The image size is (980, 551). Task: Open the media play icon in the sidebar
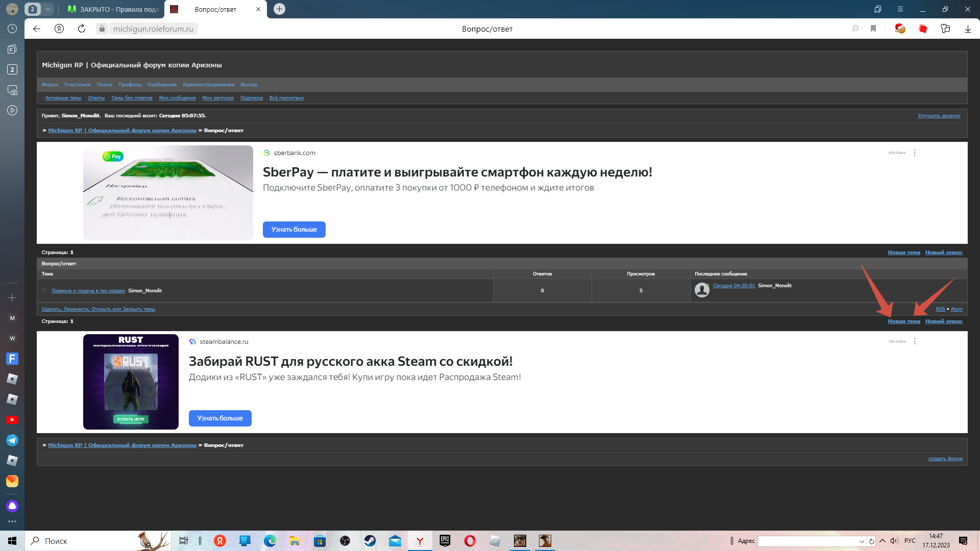12,110
